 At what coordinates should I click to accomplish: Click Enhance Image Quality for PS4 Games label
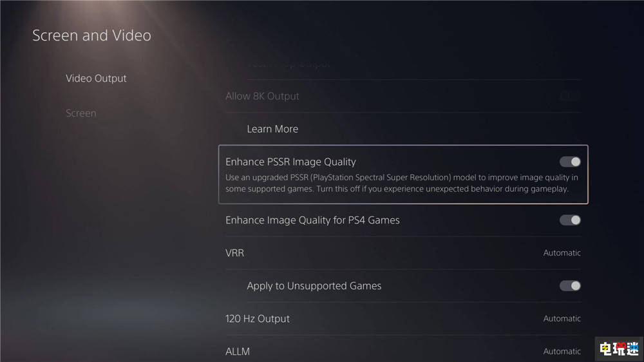(x=312, y=220)
